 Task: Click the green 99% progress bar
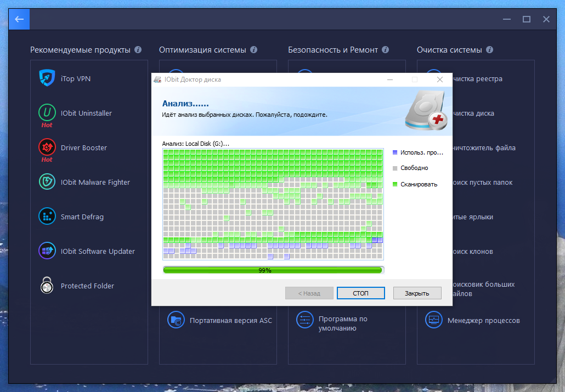click(x=273, y=270)
